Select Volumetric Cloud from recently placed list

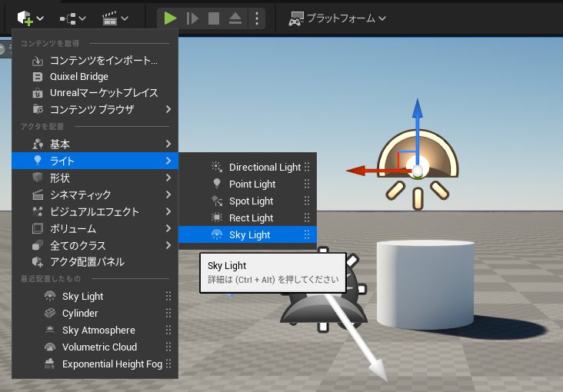(99, 347)
